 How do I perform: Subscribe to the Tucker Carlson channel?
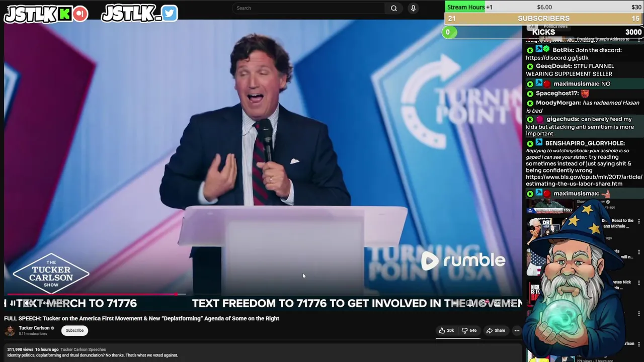[74, 330]
